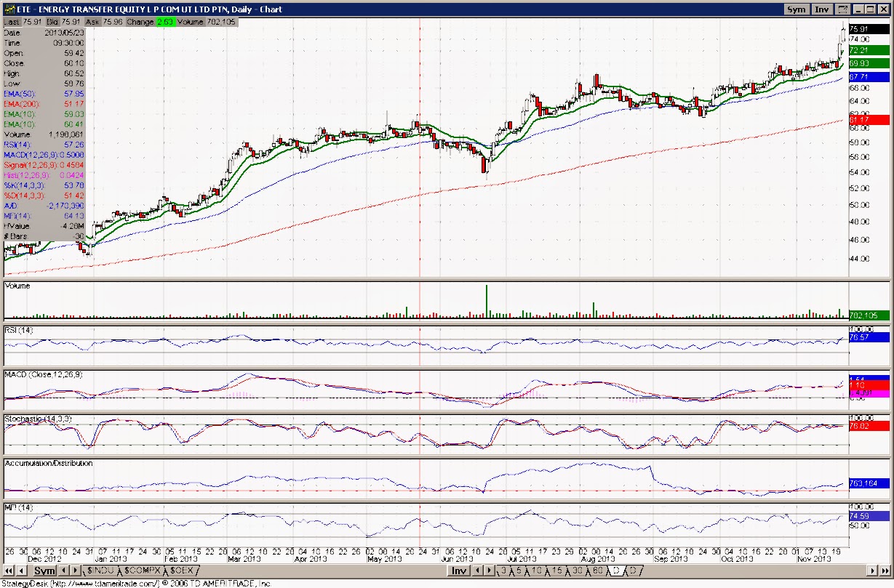Click the tallest June volume spike bar
This screenshot has width=894, height=588.
(x=486, y=302)
